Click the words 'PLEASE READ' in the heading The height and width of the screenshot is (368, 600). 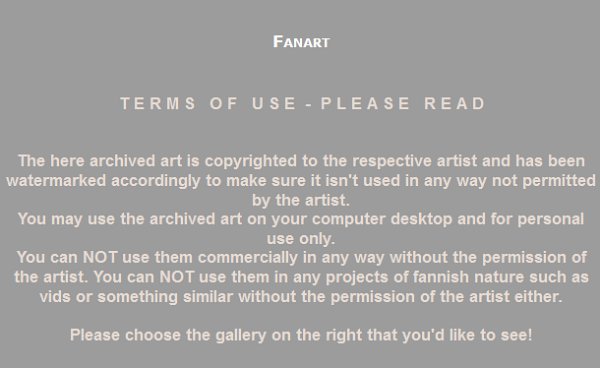tap(403, 104)
